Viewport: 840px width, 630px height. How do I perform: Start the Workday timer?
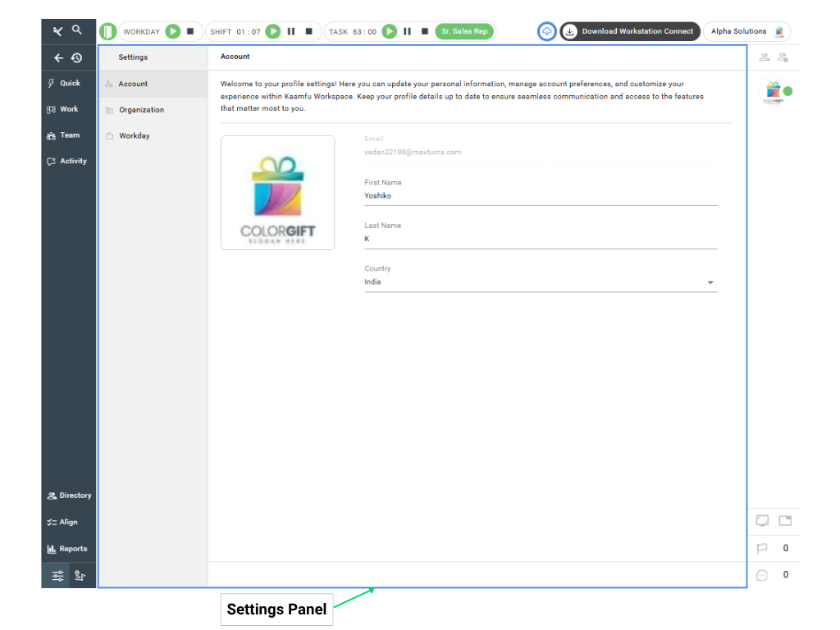click(x=172, y=31)
